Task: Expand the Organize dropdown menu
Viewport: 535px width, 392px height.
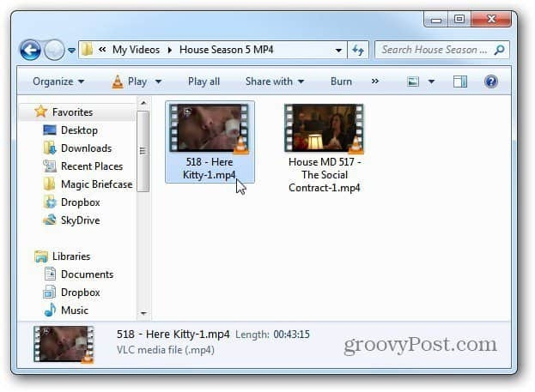Action: click(x=58, y=81)
